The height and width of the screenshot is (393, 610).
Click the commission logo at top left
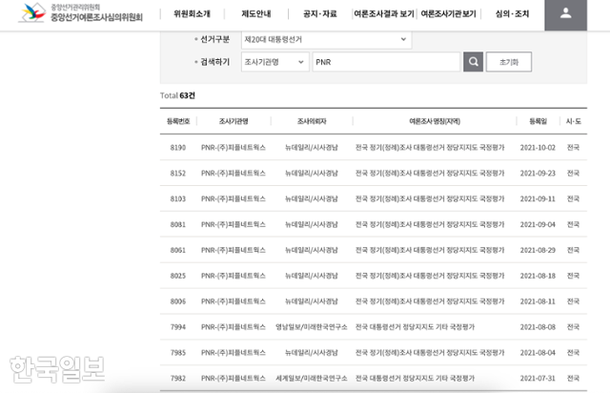pyautogui.click(x=81, y=12)
